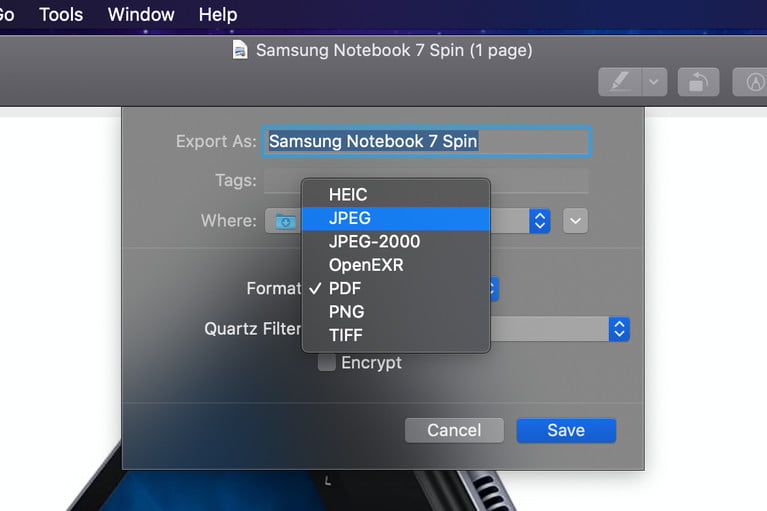This screenshot has width=767, height=511.
Task: Click the markup toolbar icon
Action: pos(750,82)
